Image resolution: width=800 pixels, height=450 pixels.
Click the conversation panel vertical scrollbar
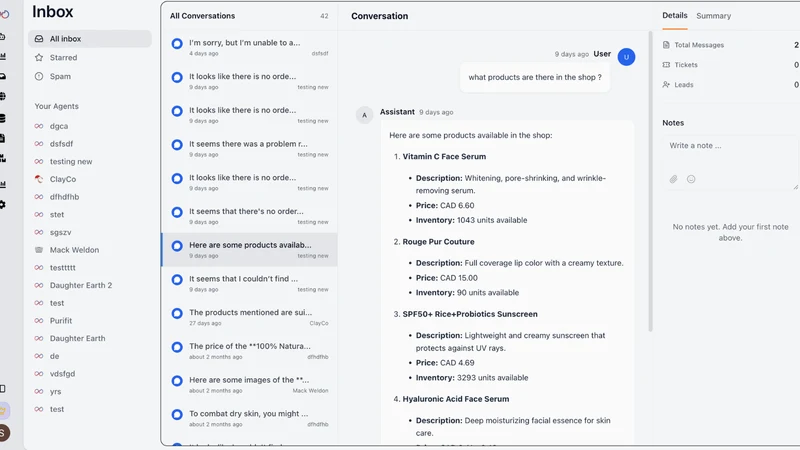[x=651, y=181]
